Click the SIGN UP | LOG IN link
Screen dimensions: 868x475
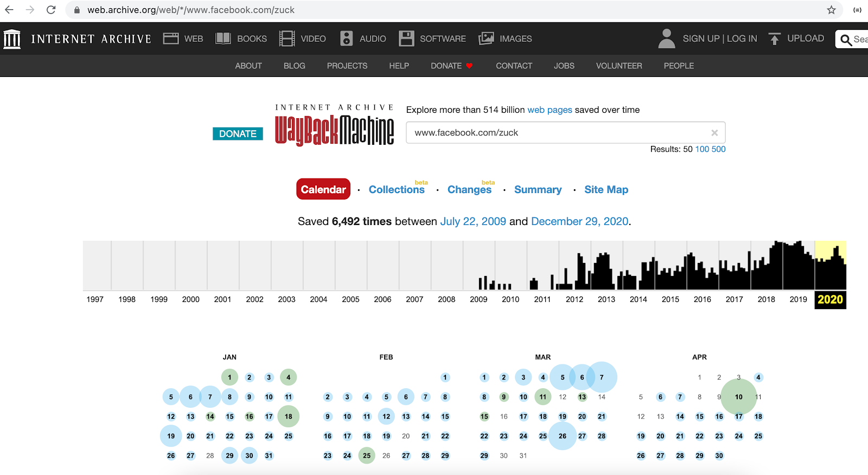pos(720,38)
